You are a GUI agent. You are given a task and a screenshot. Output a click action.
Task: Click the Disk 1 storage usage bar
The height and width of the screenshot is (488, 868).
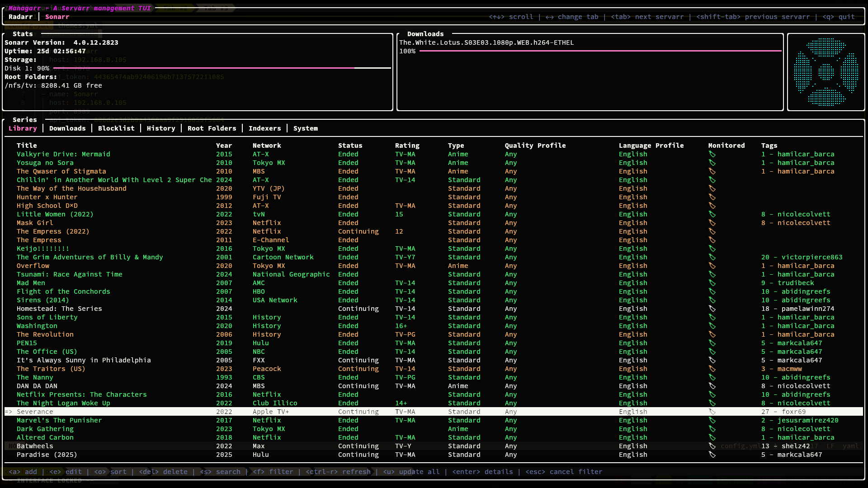(x=222, y=68)
